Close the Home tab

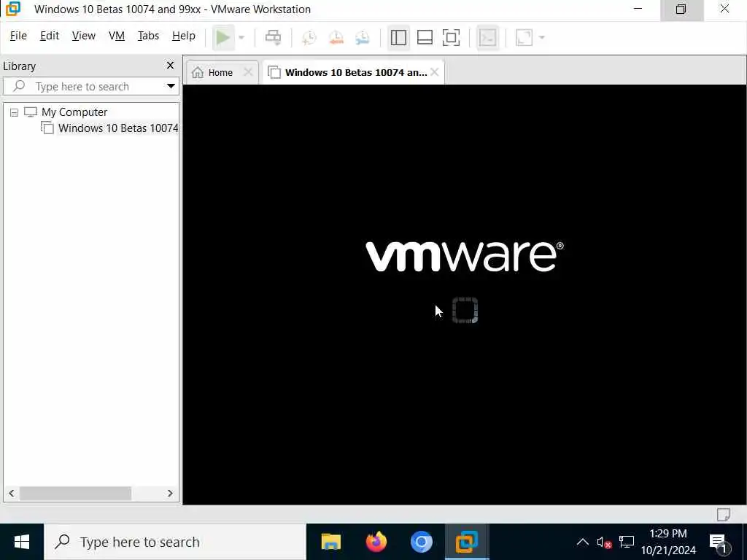pos(248,72)
